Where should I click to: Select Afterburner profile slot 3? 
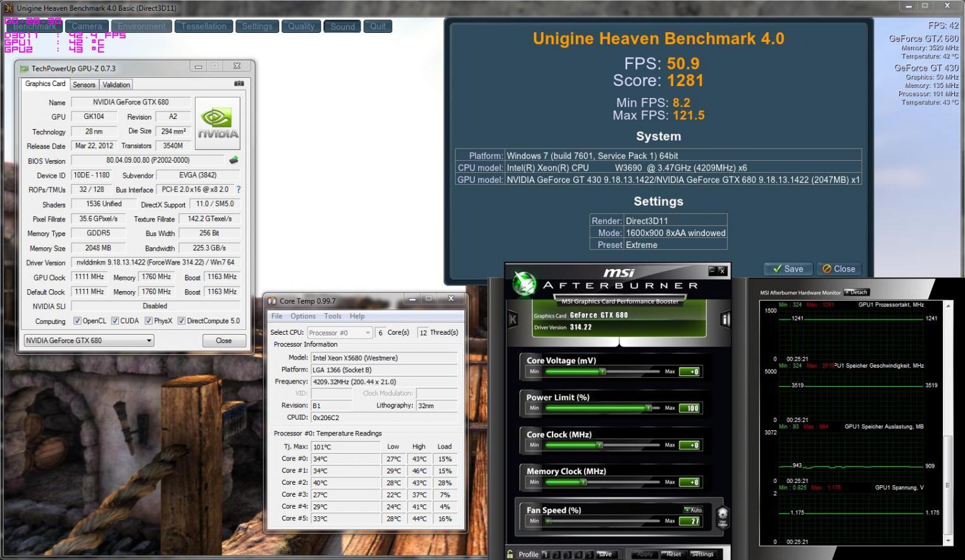point(568,554)
